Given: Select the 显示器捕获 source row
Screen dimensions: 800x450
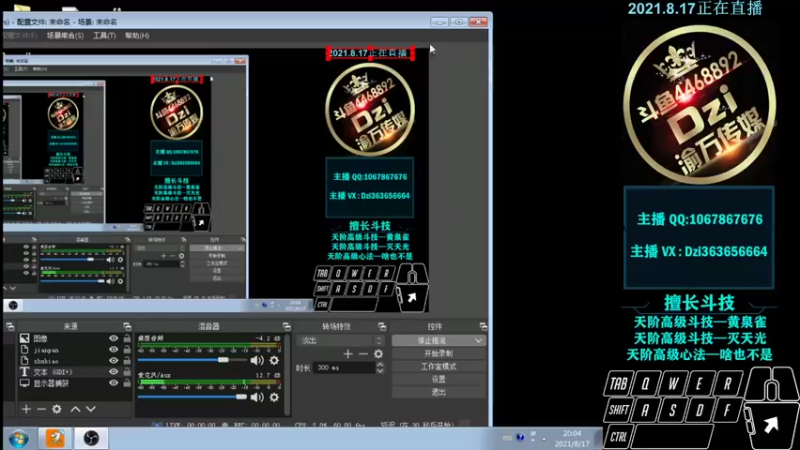Looking at the screenshot, I should point(74,383).
